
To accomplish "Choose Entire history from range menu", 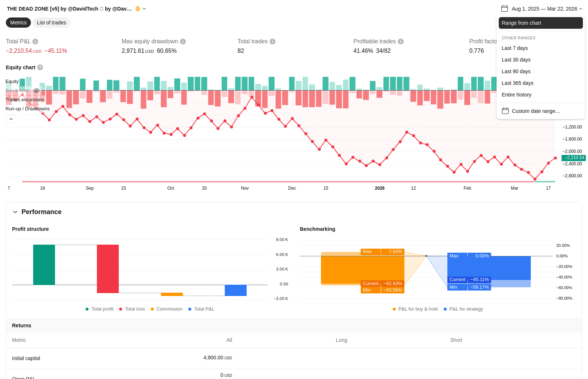I will (516, 95).
